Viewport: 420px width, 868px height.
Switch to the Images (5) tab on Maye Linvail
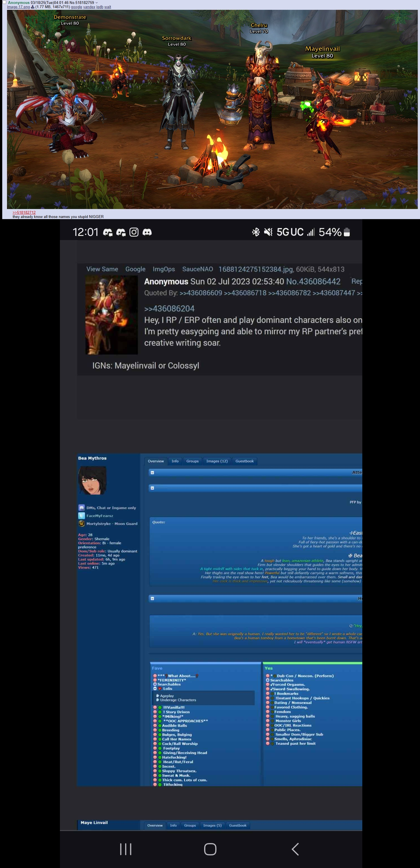point(213,825)
